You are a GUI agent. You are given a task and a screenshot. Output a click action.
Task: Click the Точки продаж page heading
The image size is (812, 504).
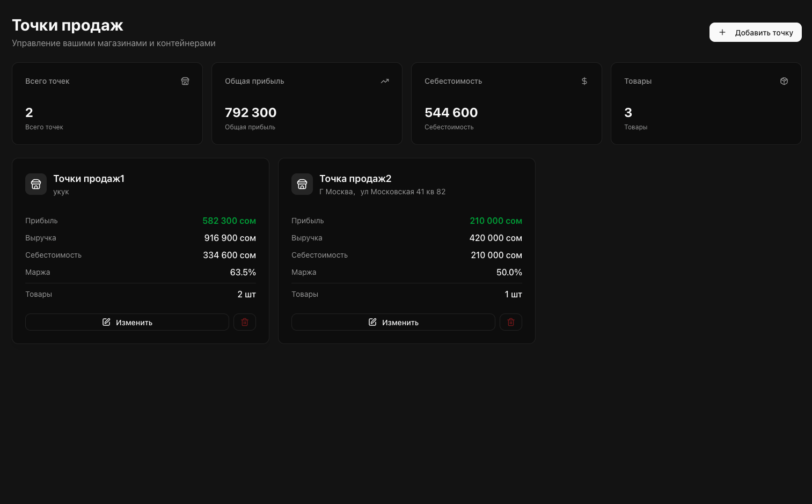click(x=68, y=25)
